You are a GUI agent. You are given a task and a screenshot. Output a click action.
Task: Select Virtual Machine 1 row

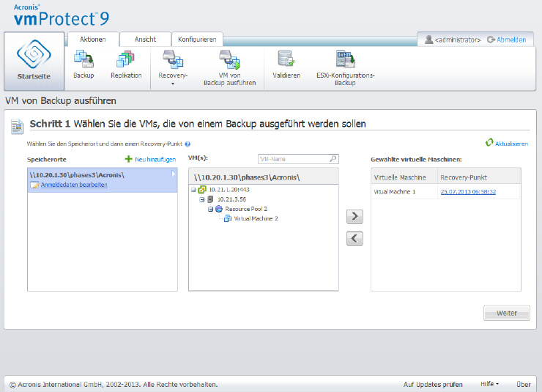pos(445,191)
